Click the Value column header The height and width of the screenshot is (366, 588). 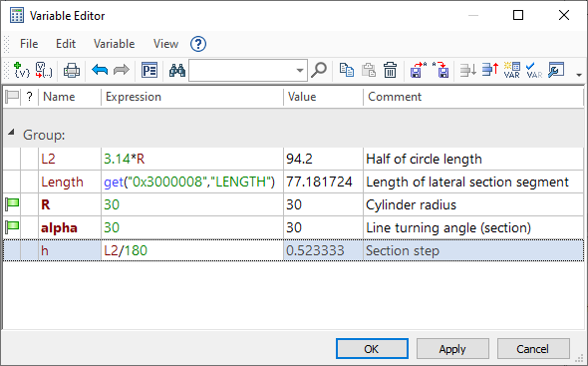(323, 97)
